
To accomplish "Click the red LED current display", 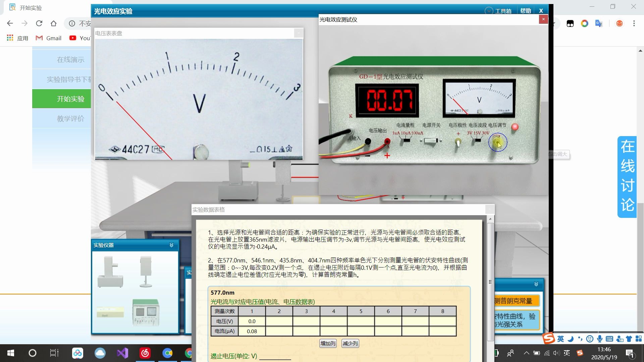I will click(x=387, y=100).
